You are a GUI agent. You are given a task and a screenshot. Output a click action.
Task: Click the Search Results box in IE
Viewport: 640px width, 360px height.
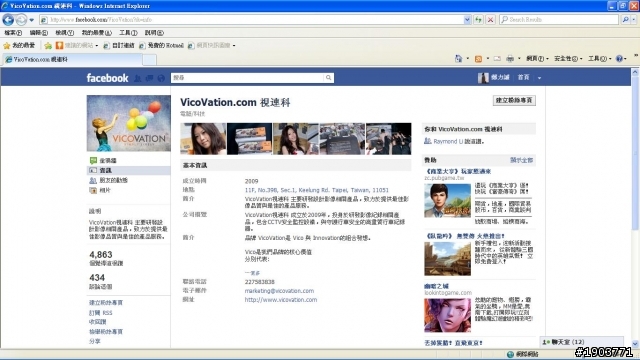click(559, 20)
